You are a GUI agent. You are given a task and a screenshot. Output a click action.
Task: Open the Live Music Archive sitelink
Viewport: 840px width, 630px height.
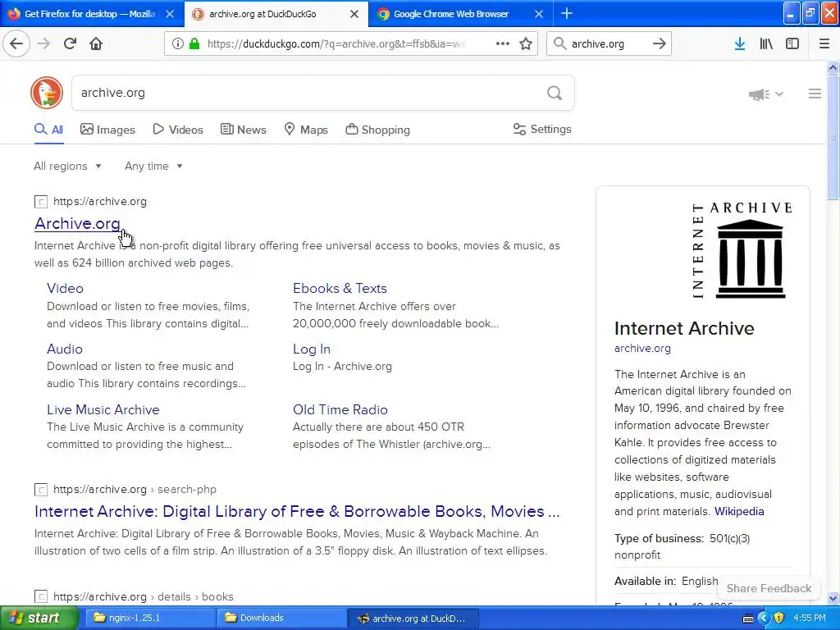click(103, 409)
